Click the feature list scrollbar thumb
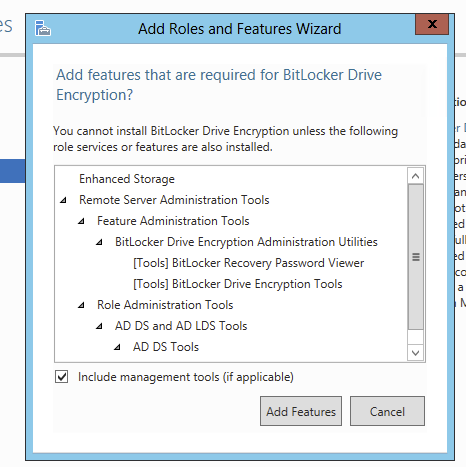The image size is (466, 467). click(x=415, y=257)
